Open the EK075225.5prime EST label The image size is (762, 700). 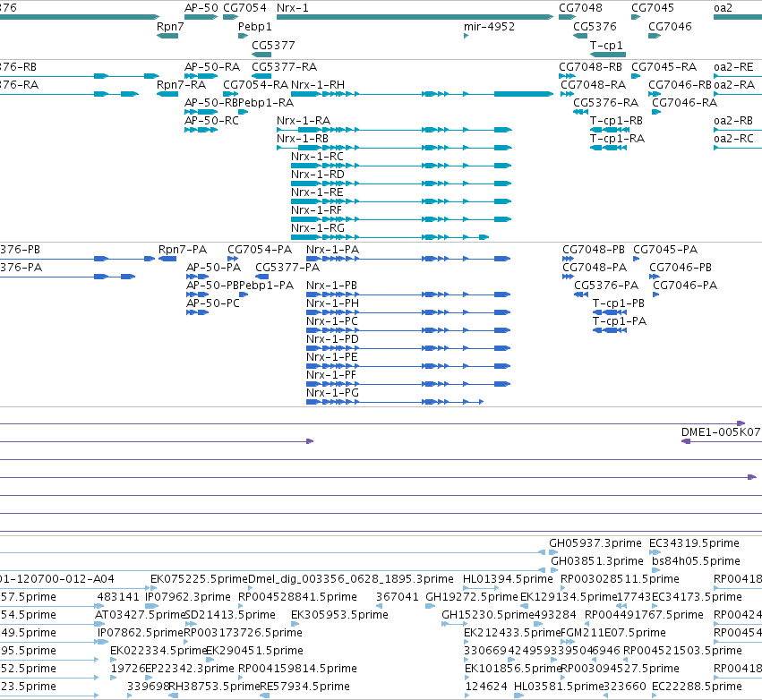point(200,579)
